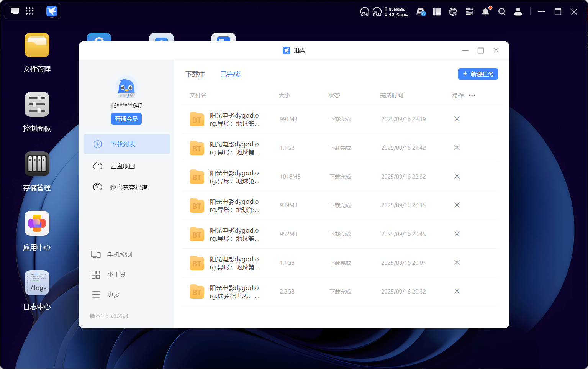Open the 文件管理 desktop icon
588x369 pixels.
37,45
